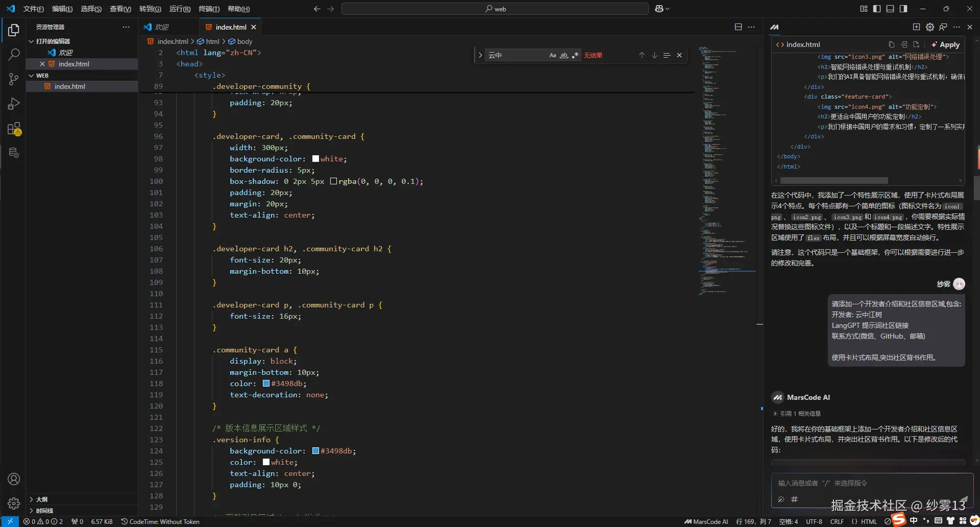Viewport: 980px width, 527px height.
Task: Open the Extensions view
Action: point(14,129)
